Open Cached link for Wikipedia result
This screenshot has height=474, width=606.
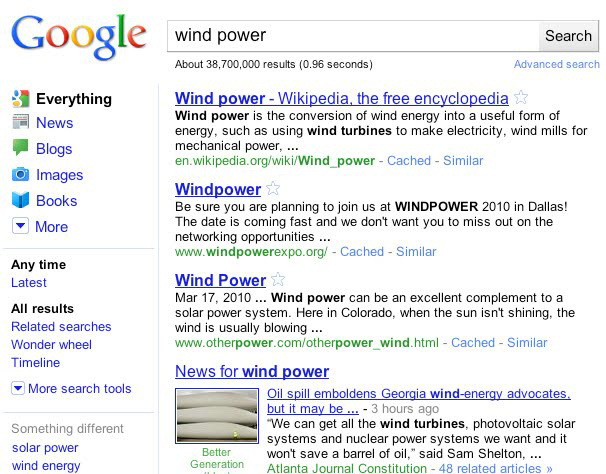(x=409, y=160)
